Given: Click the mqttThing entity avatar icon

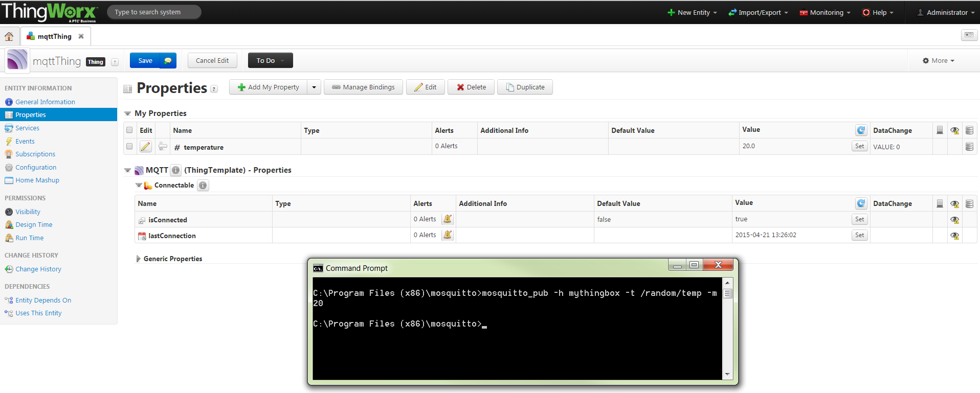Looking at the screenshot, I should [17, 60].
